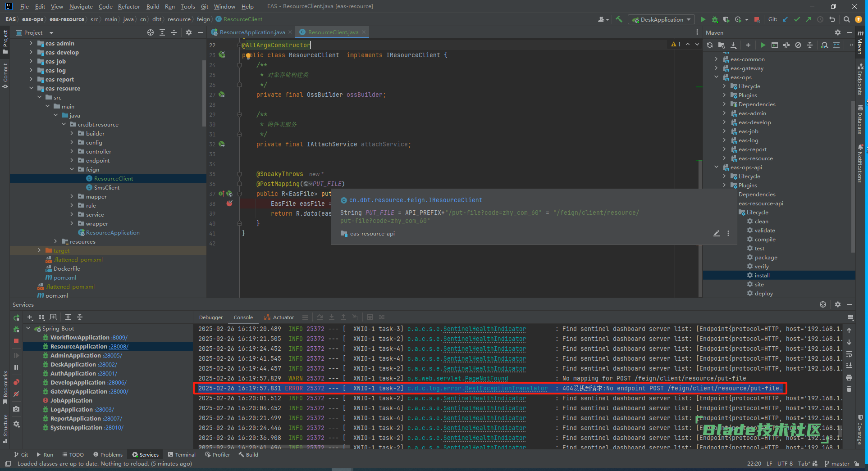868x471 pixels.
Task: Open Maven panel settings gear
Action: click(x=838, y=32)
